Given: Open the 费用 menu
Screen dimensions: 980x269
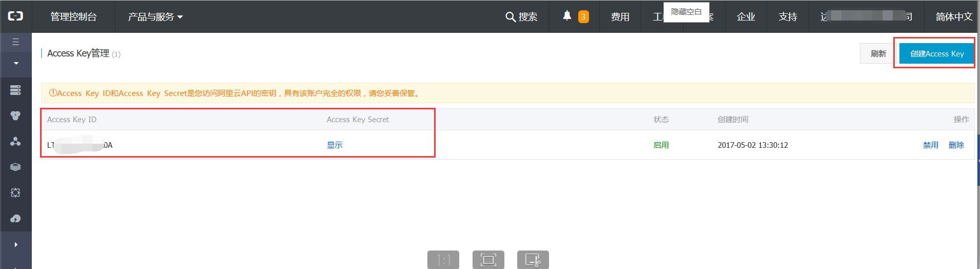Looking at the screenshot, I should pos(620,17).
